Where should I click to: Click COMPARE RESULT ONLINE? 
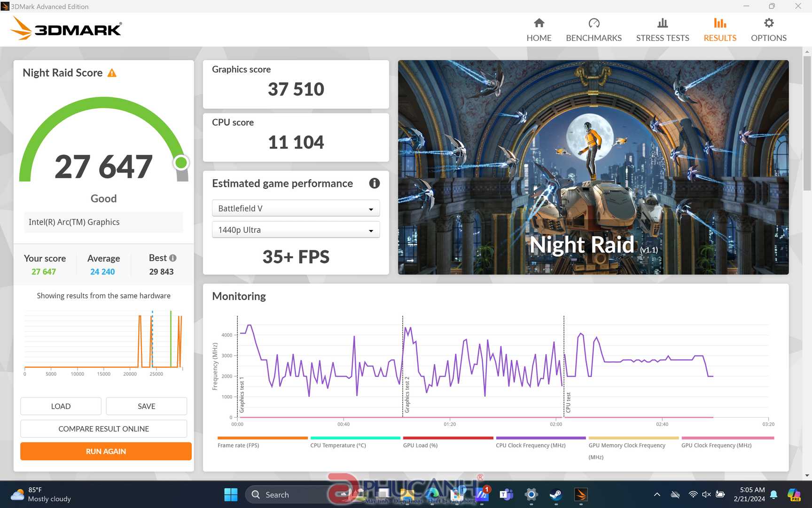point(103,429)
